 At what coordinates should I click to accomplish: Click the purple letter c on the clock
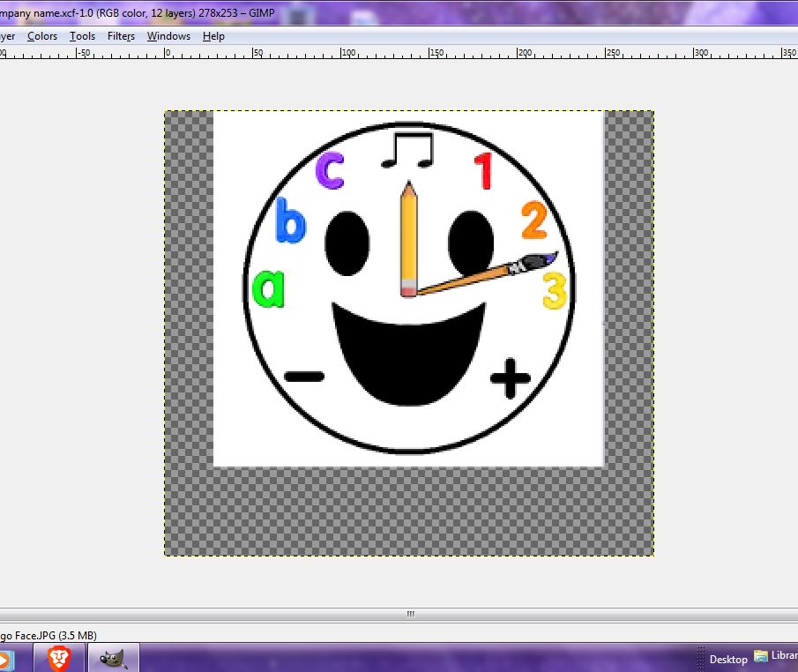pyautogui.click(x=330, y=170)
